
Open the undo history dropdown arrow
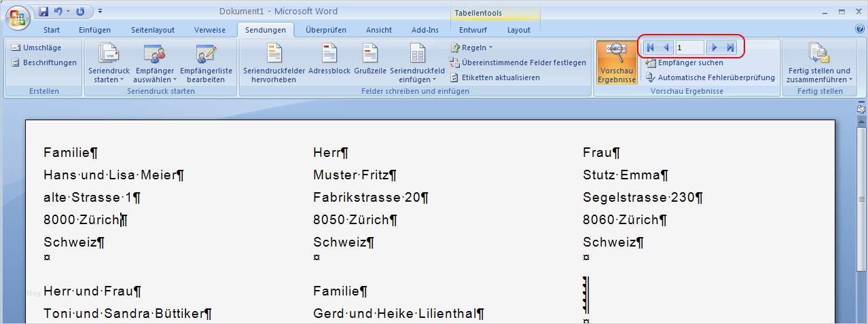(x=68, y=12)
